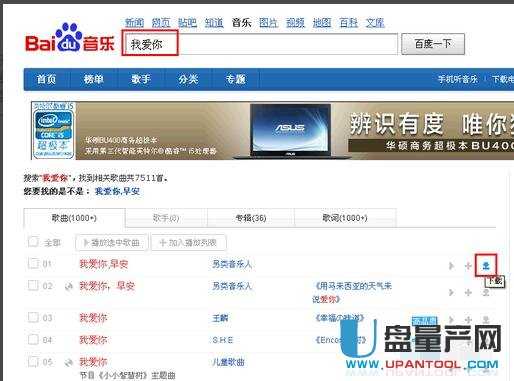Viewport: 514px width, 381px height.
Task: Open artist 王麟 in row 03
Action: 220,318
